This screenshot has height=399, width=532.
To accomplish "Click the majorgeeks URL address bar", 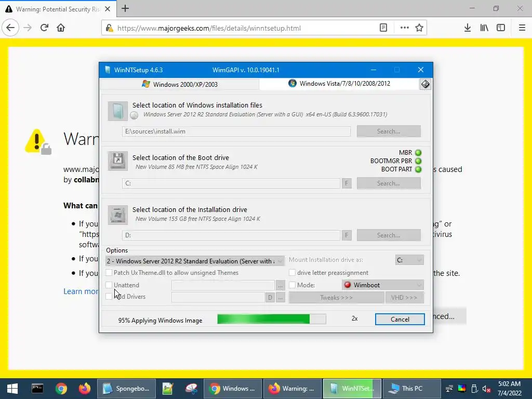I will pos(209,28).
